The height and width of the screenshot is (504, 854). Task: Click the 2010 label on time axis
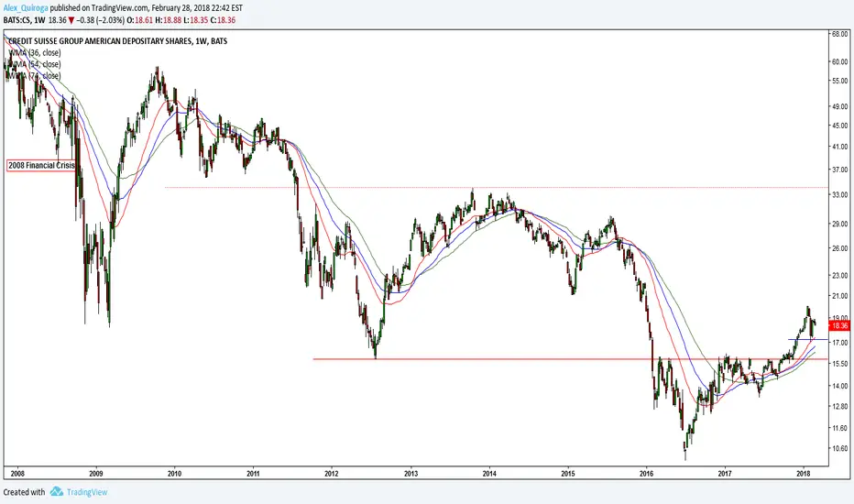coord(174,474)
